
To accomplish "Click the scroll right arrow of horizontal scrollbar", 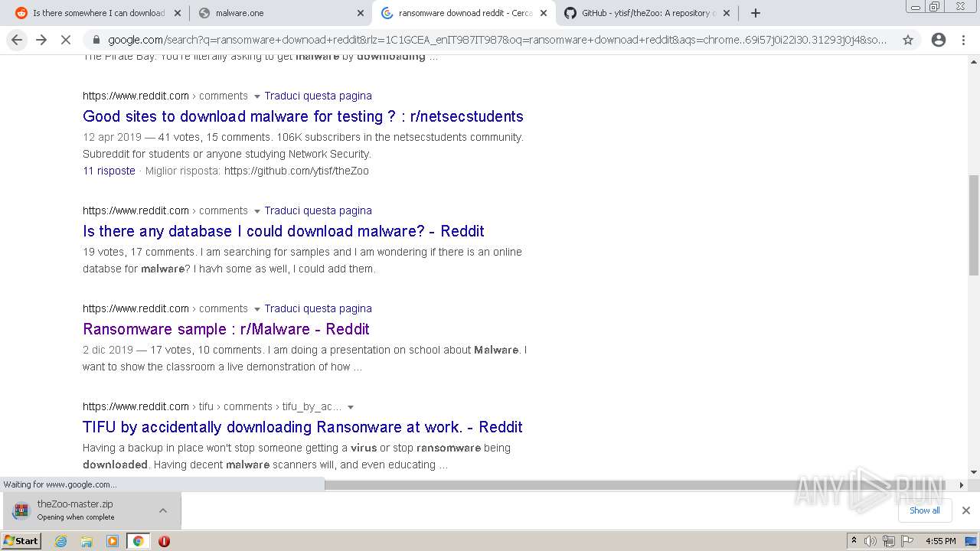I will (x=962, y=484).
